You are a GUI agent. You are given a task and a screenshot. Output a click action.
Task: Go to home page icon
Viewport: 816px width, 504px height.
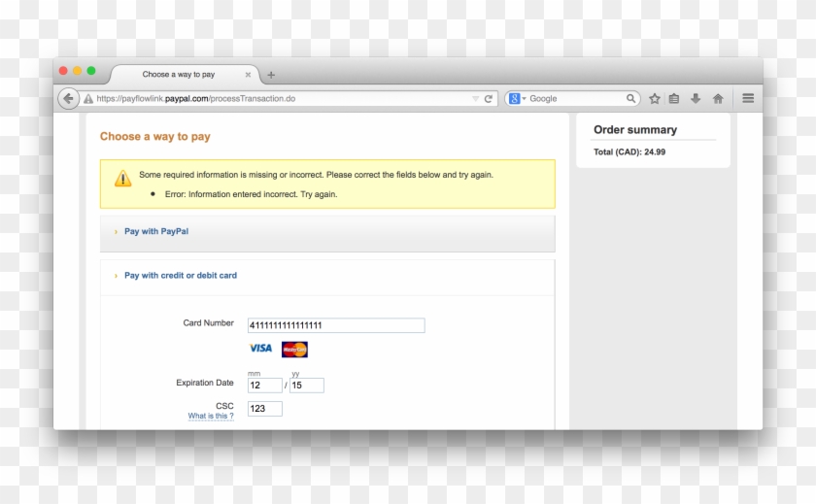tap(718, 98)
